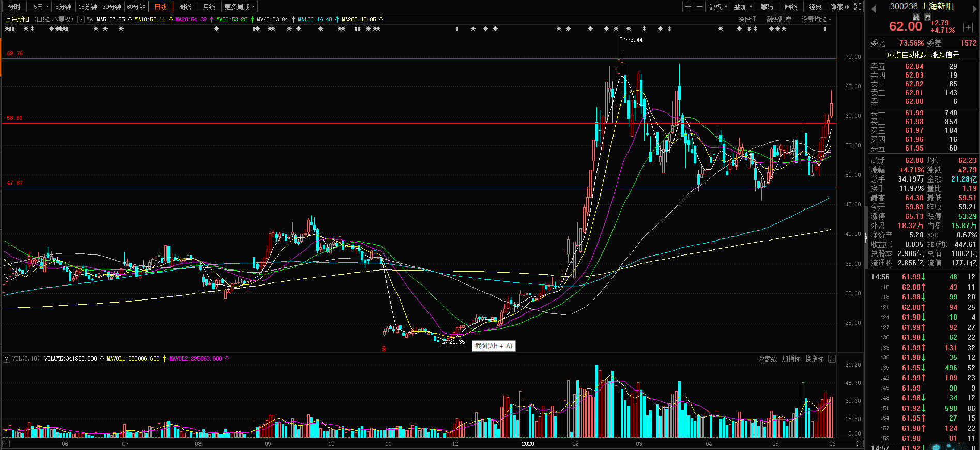
Task: Select the 15分钟 period tab
Action: [87, 7]
